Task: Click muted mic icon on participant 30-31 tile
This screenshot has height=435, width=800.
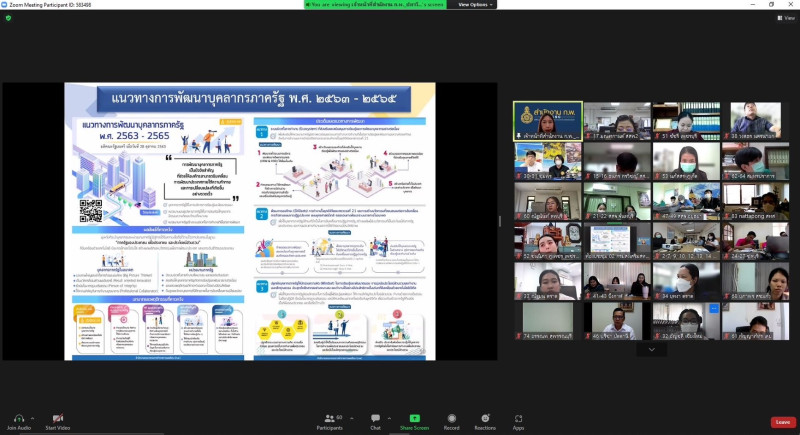Action: [519, 176]
